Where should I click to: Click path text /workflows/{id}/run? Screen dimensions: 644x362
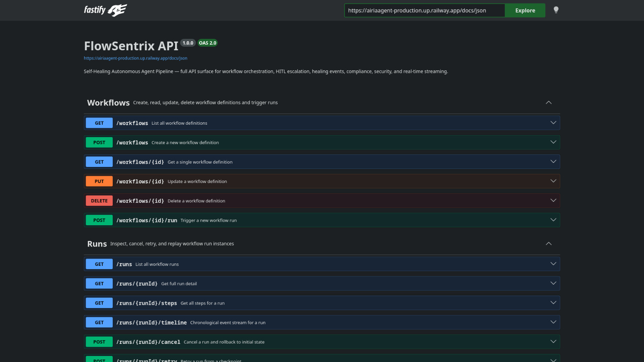147,220
